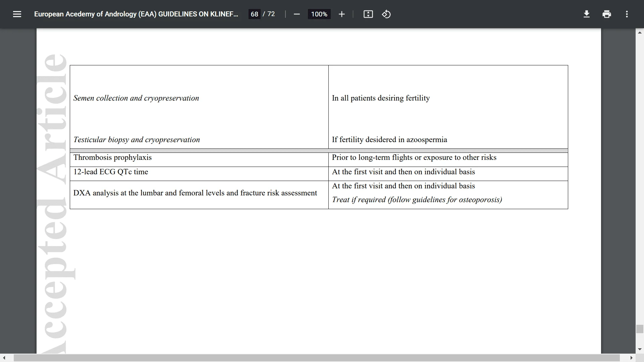Click the vertical scrollbar thumb
This screenshot has width=644, height=362.
click(640, 329)
